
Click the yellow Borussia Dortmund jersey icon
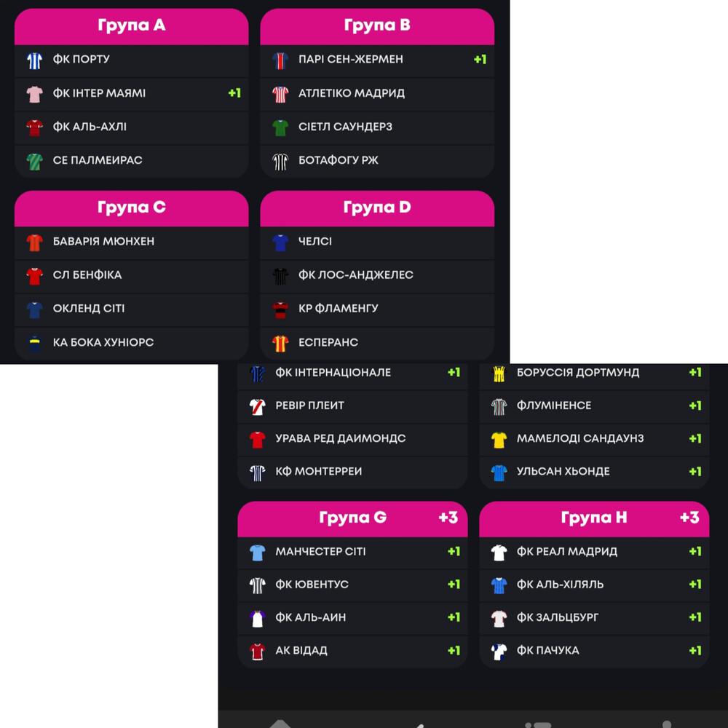pos(499,373)
